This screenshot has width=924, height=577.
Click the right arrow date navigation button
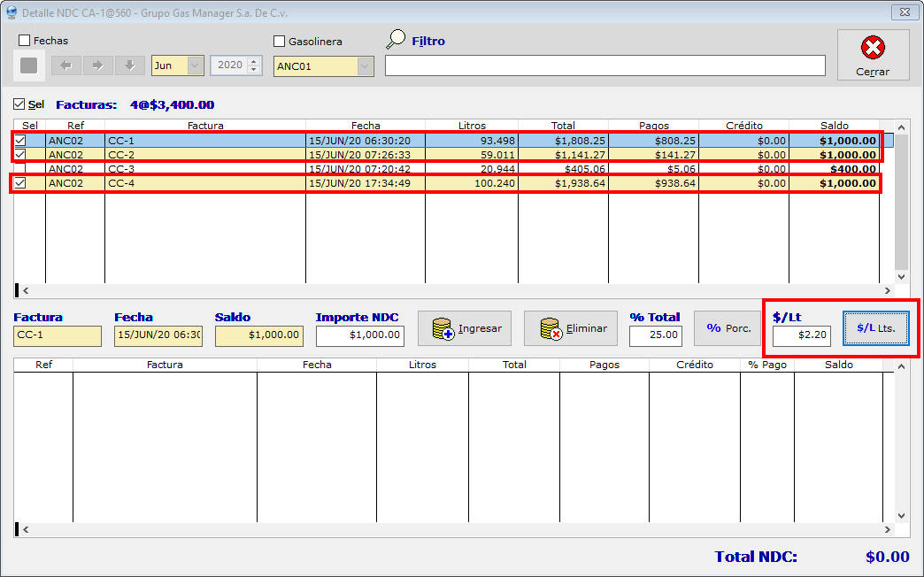(97, 65)
